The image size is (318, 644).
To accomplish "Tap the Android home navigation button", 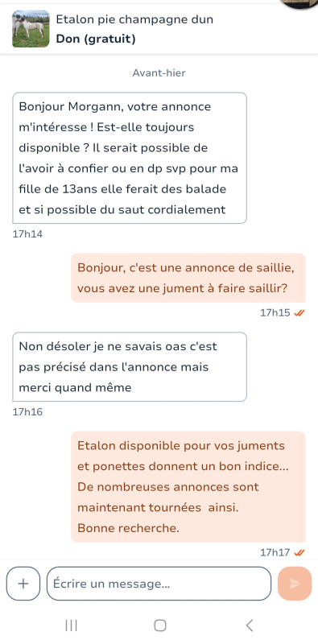I will click(160, 625).
